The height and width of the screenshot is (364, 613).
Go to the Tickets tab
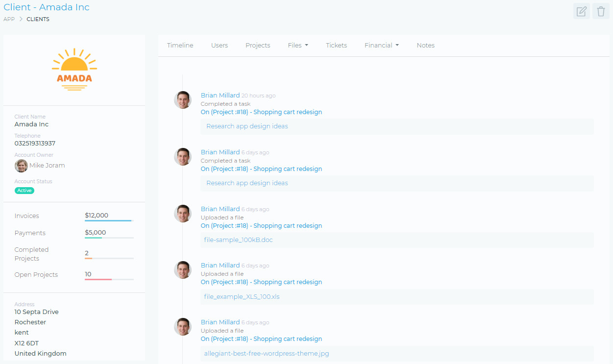(336, 45)
